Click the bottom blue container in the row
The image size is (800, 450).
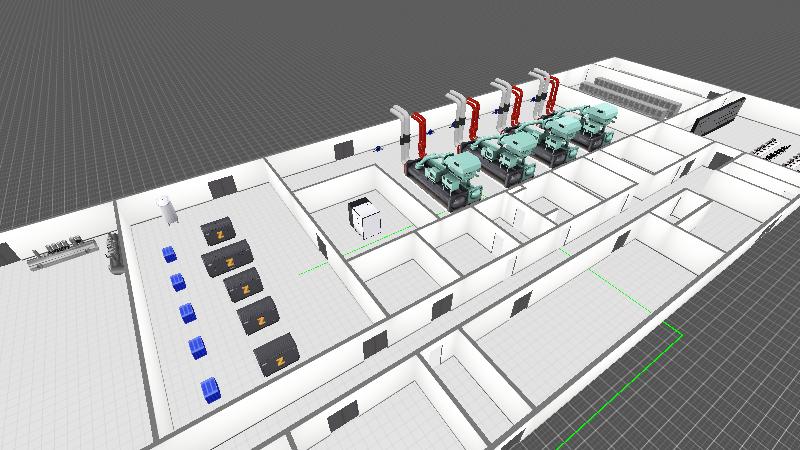(209, 388)
